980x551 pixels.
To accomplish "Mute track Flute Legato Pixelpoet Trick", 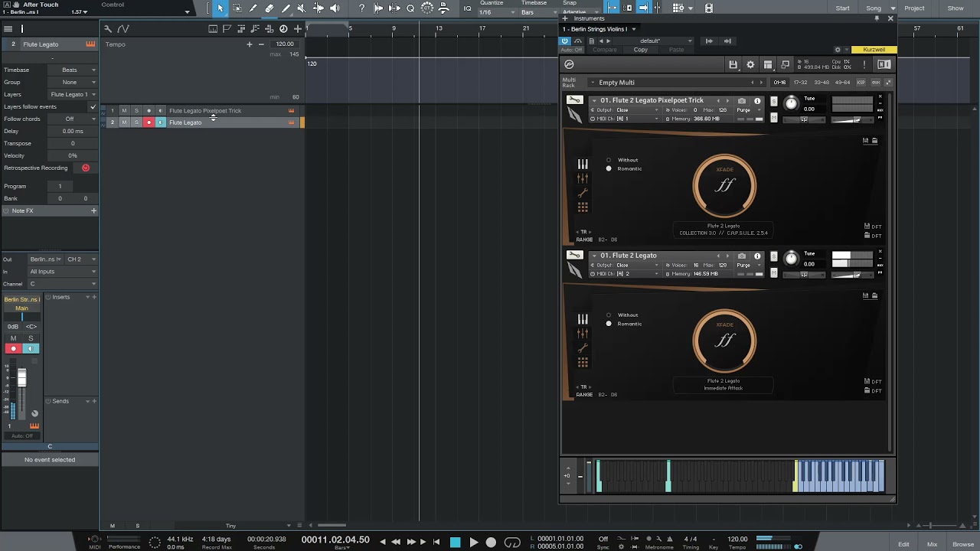I will pyautogui.click(x=124, y=111).
